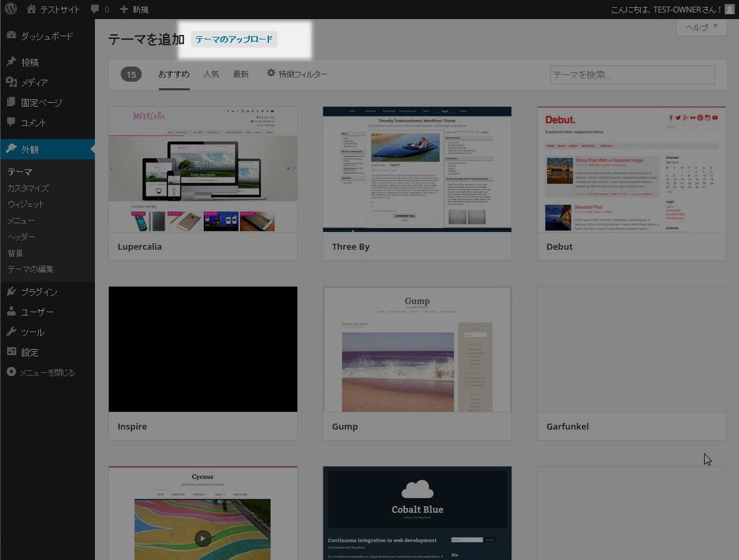Open the メディア library menu
The height and width of the screenshot is (560, 739).
34,82
